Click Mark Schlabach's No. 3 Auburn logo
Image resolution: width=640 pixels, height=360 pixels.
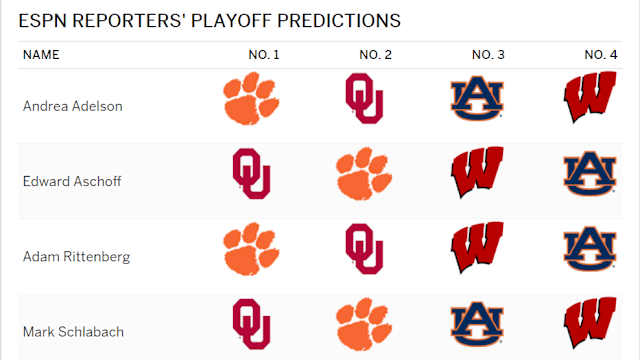[x=477, y=324]
